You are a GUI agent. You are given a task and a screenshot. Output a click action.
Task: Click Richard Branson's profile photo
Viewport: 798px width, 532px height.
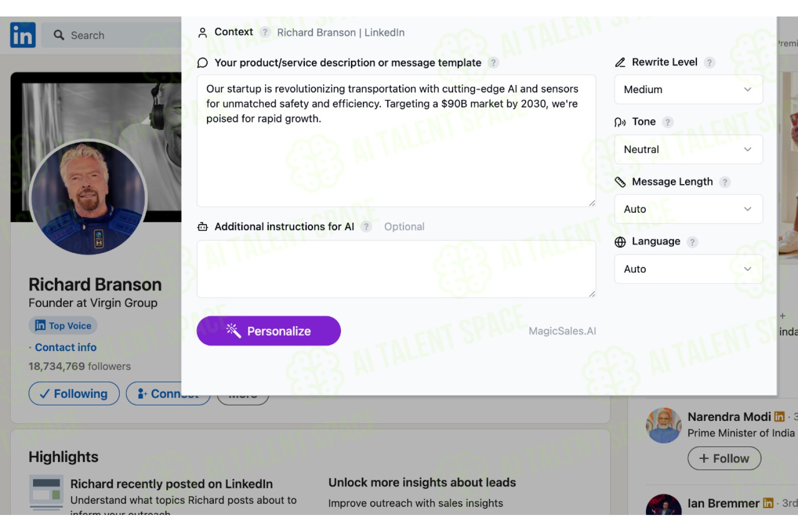88,198
